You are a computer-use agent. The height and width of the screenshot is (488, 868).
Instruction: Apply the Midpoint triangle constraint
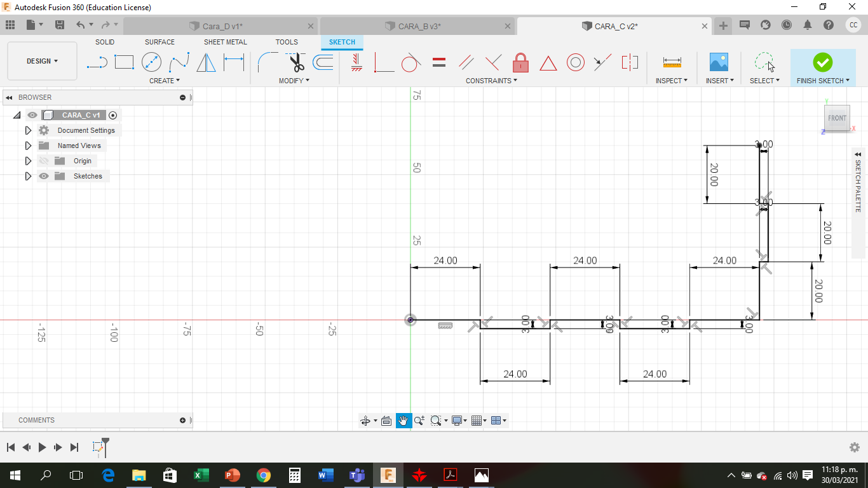coord(548,62)
